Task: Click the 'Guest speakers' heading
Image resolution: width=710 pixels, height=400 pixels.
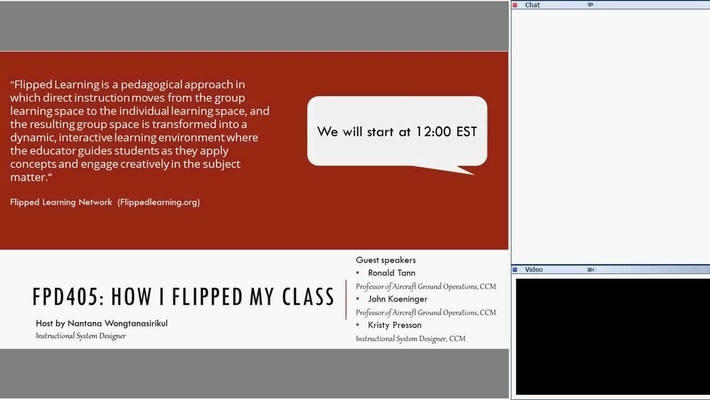Action: coord(385,260)
